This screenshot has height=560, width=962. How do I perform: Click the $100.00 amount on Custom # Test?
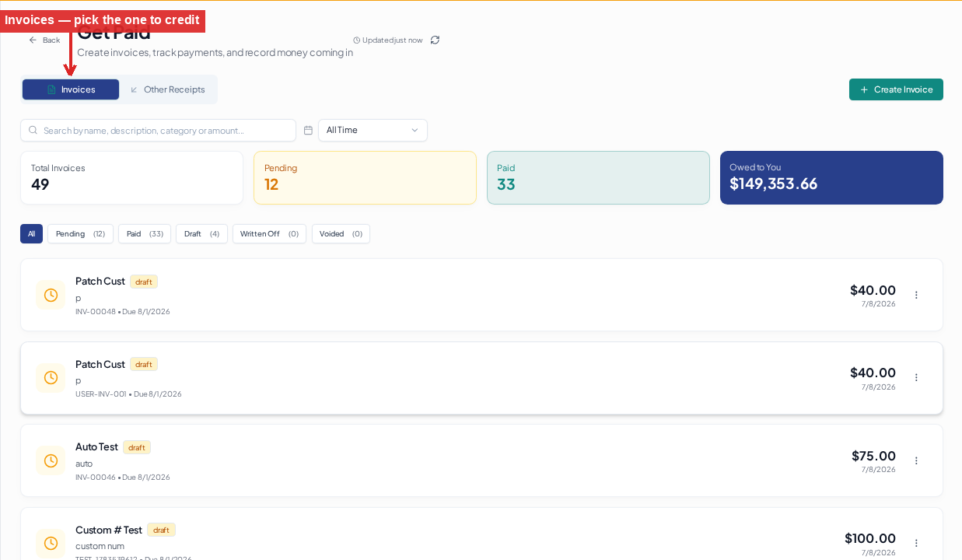pos(870,538)
